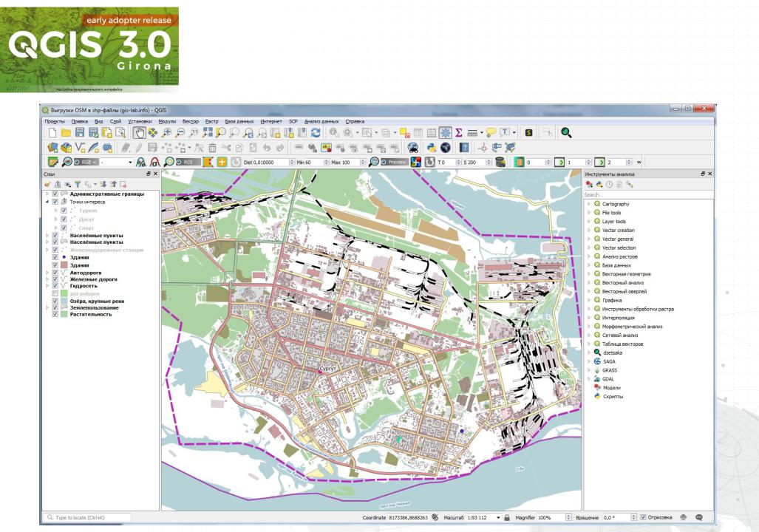Click the green Растительность layer swatch
Viewport: 759px width, 532px height.
(64, 315)
